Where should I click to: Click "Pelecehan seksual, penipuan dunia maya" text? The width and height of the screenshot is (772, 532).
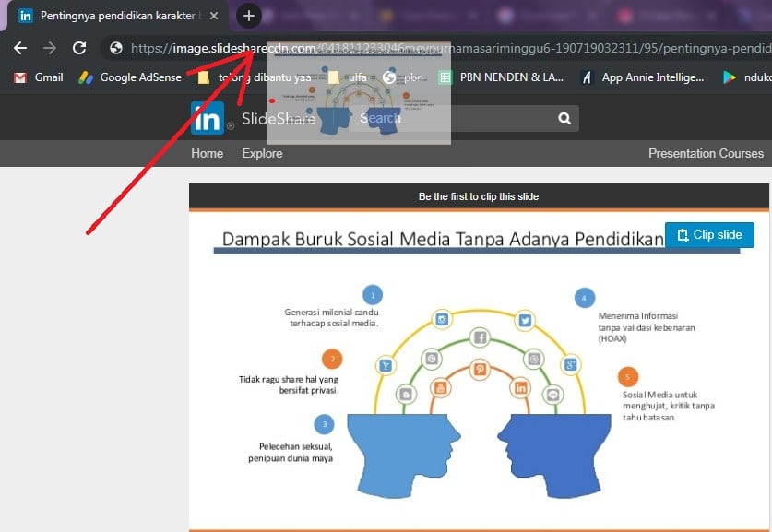point(291,453)
